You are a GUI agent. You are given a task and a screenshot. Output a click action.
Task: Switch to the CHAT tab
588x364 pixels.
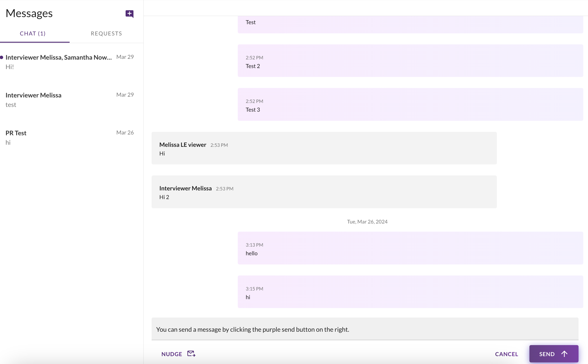point(33,33)
